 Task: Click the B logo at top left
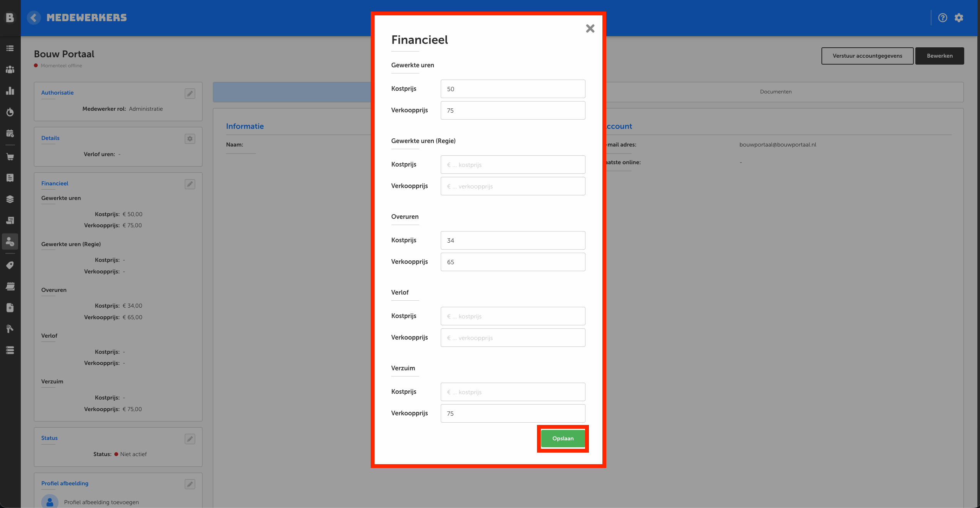[x=10, y=18]
